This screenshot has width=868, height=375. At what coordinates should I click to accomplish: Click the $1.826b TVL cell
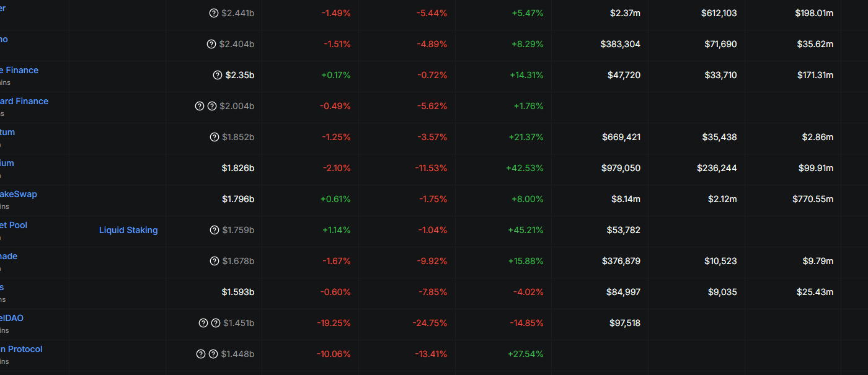[238, 168]
